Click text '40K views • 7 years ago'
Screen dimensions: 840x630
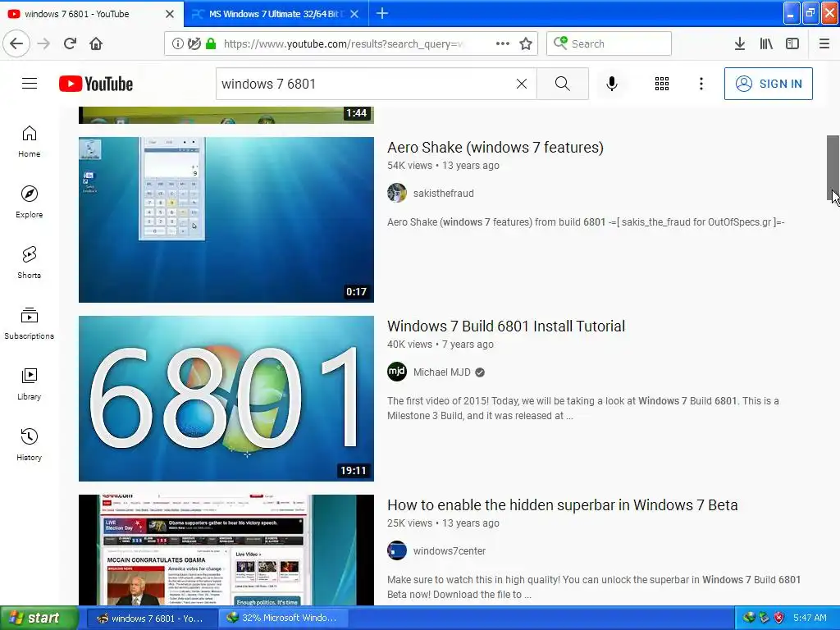(x=441, y=345)
